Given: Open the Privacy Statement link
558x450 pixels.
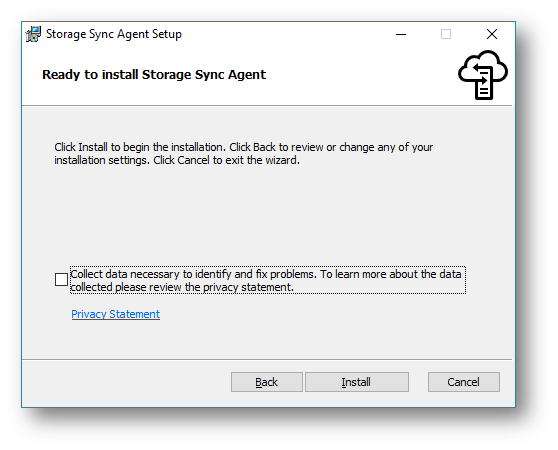Looking at the screenshot, I should pyautogui.click(x=116, y=314).
